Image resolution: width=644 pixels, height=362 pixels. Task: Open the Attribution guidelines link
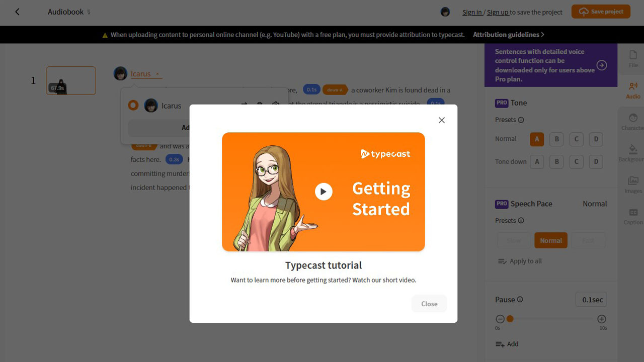509,35
